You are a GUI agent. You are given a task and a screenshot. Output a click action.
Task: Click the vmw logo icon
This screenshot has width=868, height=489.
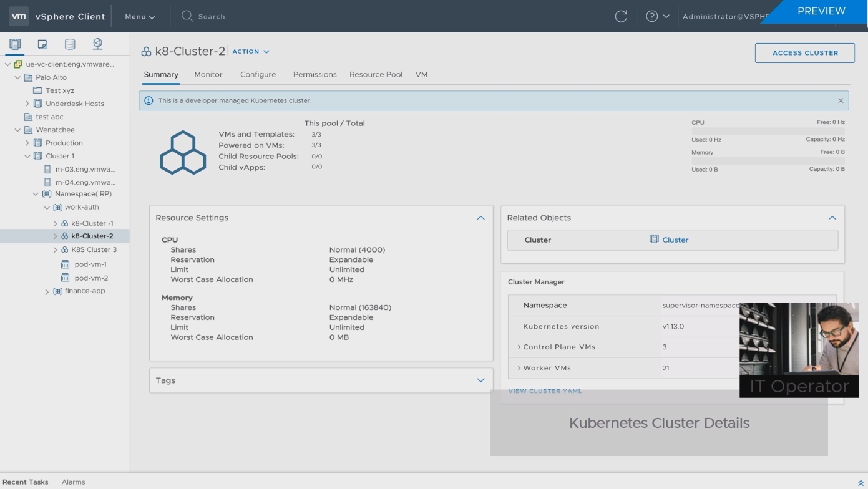(19, 16)
